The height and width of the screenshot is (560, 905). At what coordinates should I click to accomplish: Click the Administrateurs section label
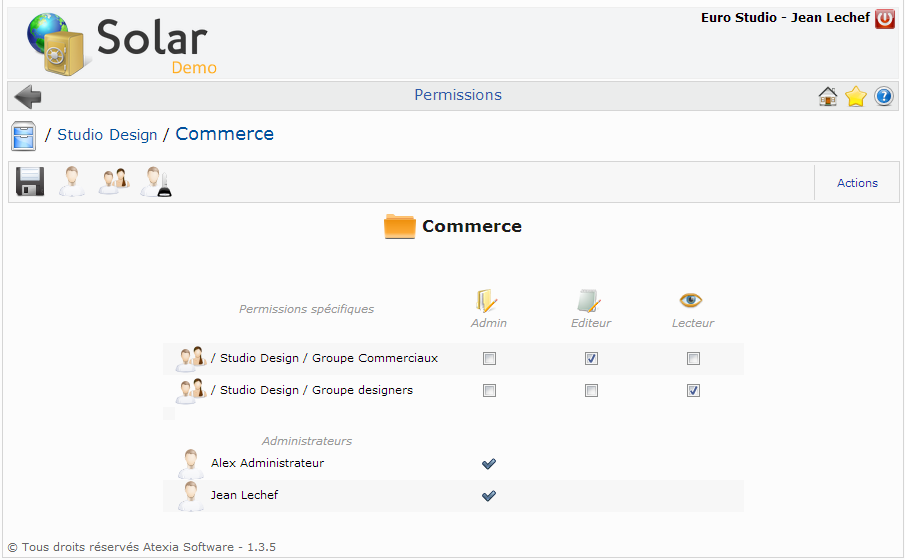click(306, 441)
